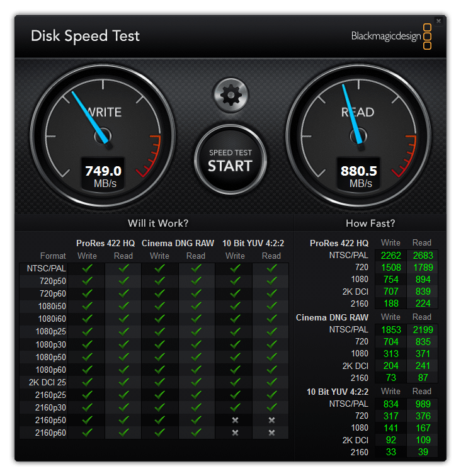The width and height of the screenshot is (461, 476).
Task: Click ProRes 422 HQ write checkmark for 1080p30
Action: click(87, 344)
